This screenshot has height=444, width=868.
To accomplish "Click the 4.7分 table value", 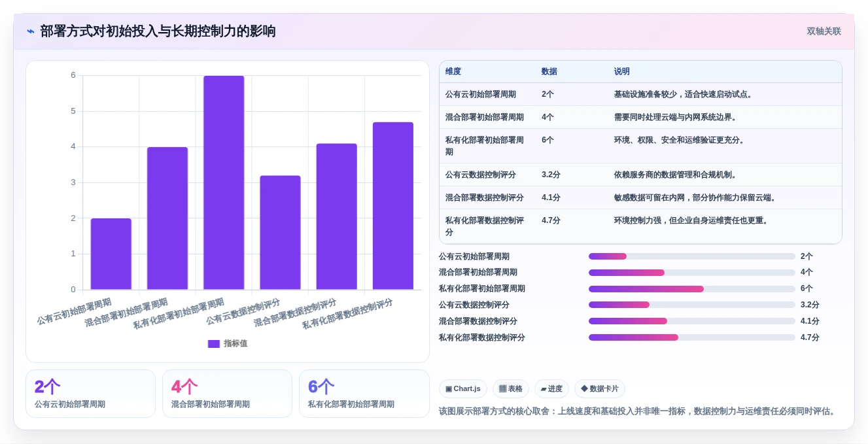I will (551, 220).
